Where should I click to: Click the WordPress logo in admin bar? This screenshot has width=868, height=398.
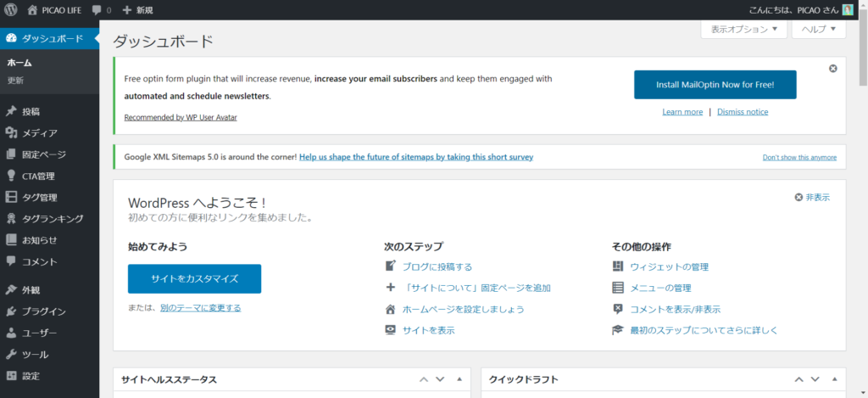[x=10, y=10]
